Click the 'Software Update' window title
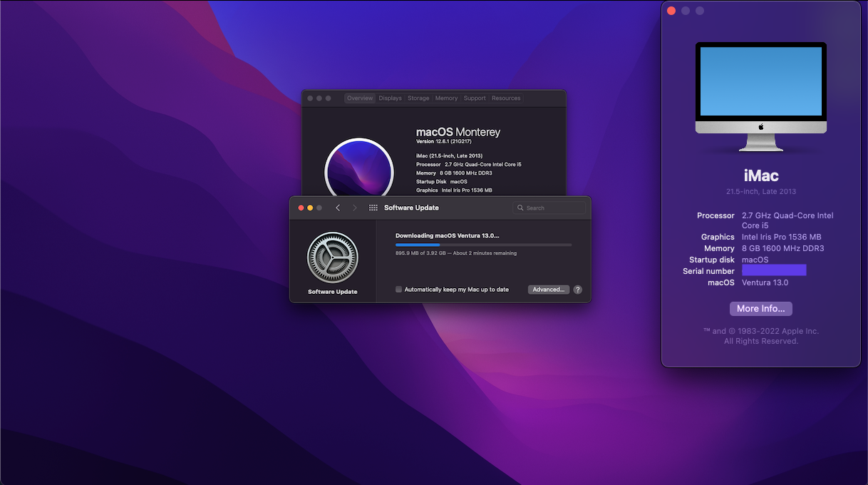The width and height of the screenshot is (868, 485). coord(411,208)
